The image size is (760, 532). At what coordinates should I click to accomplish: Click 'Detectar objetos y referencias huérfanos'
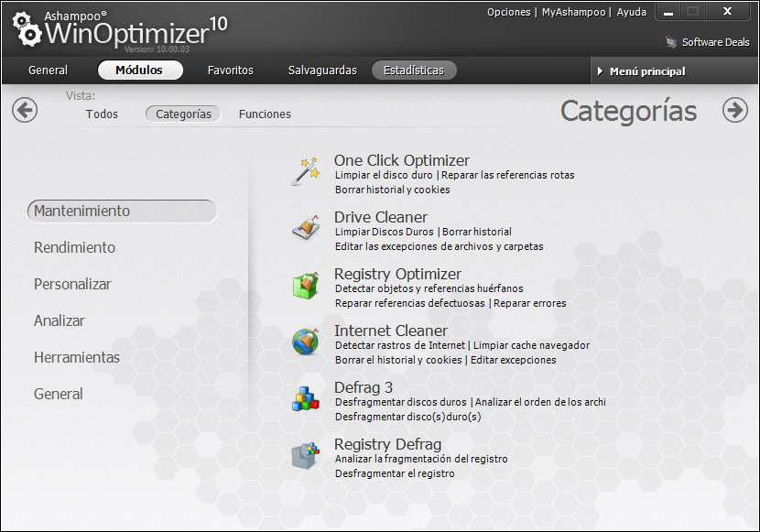coord(429,288)
